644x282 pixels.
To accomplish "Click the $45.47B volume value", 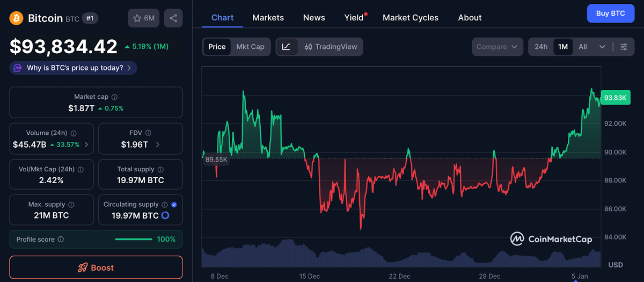I will pos(30,144).
